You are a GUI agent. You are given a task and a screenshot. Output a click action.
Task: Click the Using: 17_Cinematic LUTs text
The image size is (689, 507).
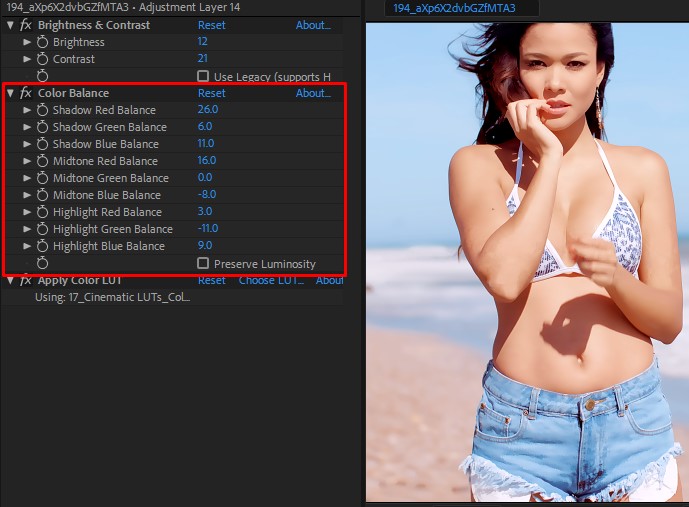coord(112,297)
